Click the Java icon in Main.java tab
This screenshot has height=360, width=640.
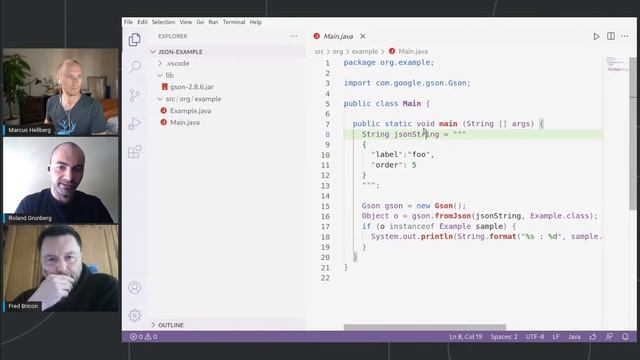click(x=316, y=36)
